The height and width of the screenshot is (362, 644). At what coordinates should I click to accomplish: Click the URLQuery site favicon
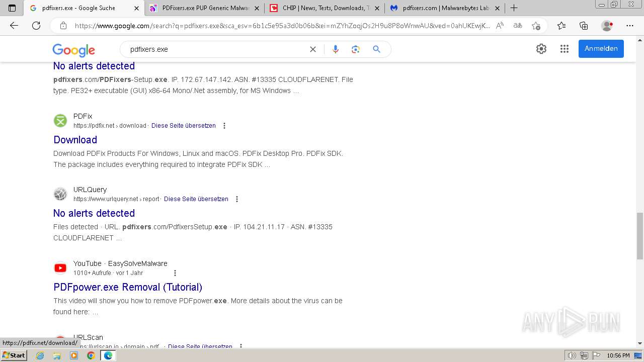tap(60, 194)
